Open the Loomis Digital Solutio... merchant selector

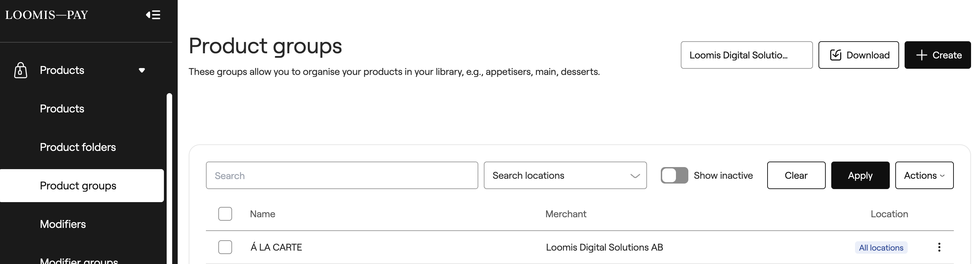(747, 55)
